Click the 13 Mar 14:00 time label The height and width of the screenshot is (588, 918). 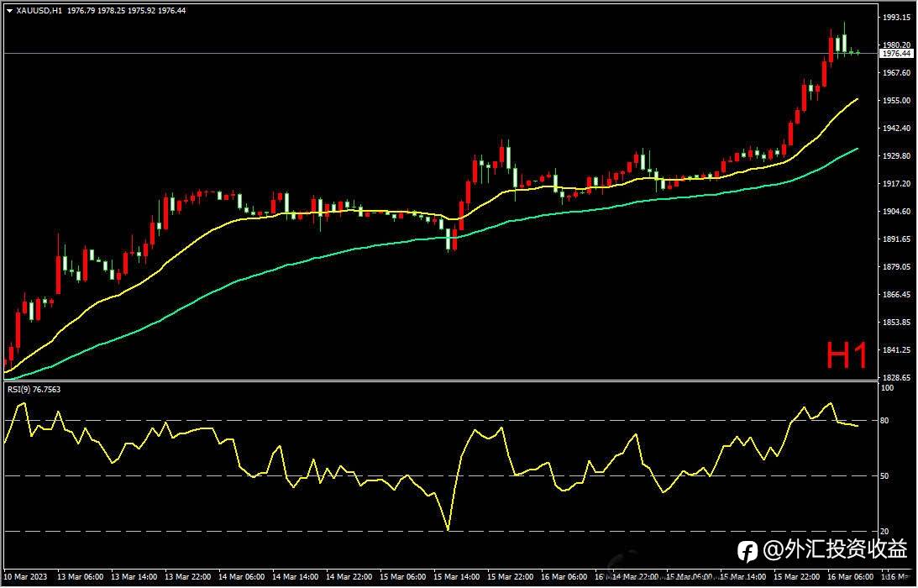[136, 576]
